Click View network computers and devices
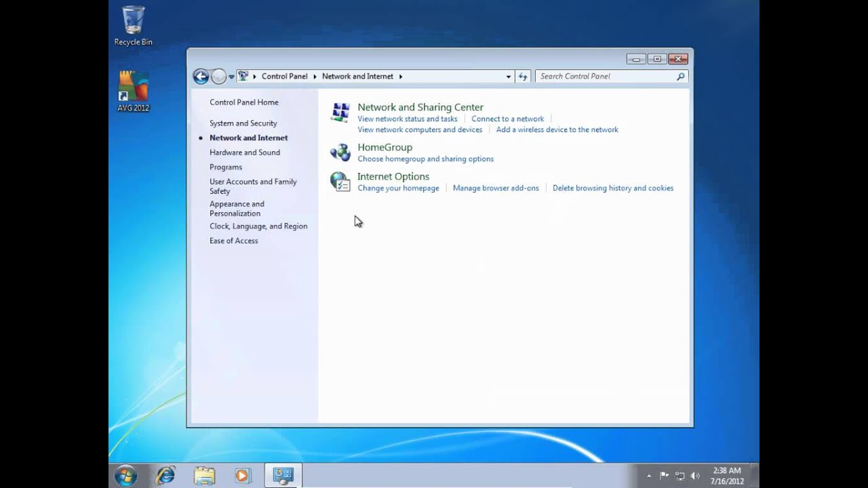The height and width of the screenshot is (488, 868). 420,130
